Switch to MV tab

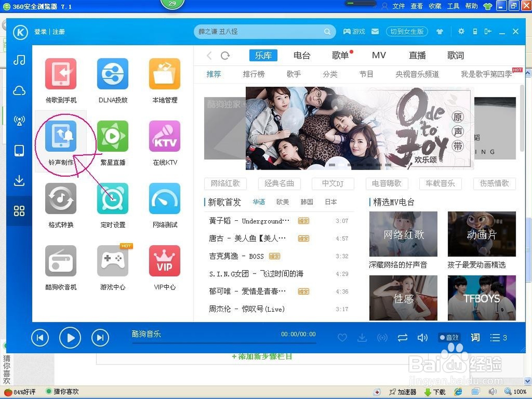(379, 55)
